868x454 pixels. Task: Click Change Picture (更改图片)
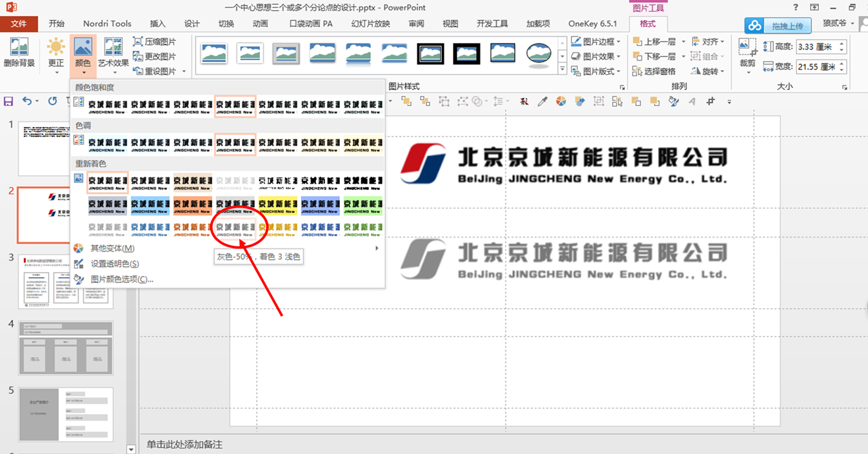pyautogui.click(x=155, y=56)
